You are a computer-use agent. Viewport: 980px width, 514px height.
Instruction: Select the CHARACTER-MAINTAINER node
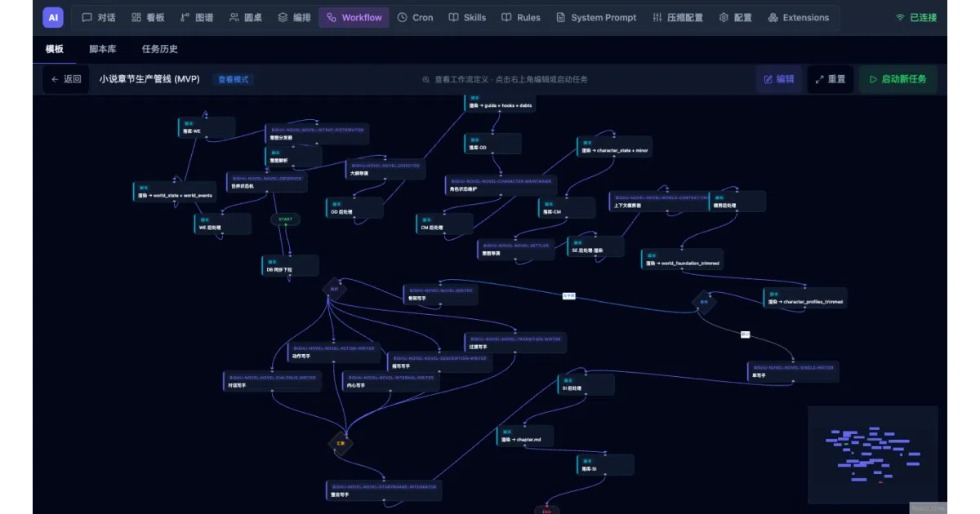[501, 185]
